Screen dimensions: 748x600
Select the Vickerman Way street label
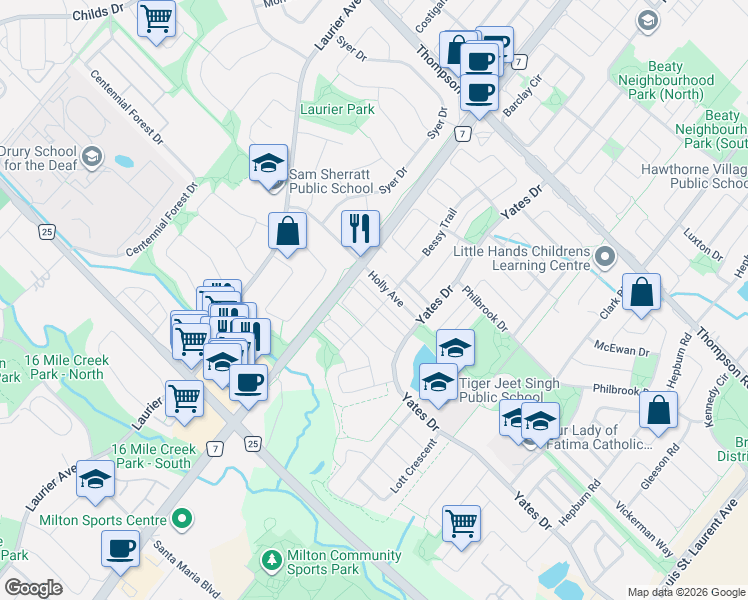644,528
